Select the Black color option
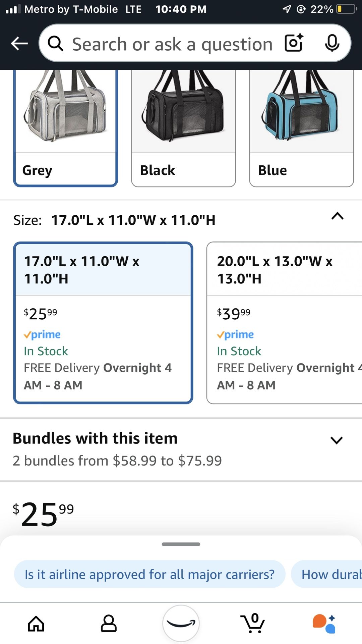 tap(184, 127)
